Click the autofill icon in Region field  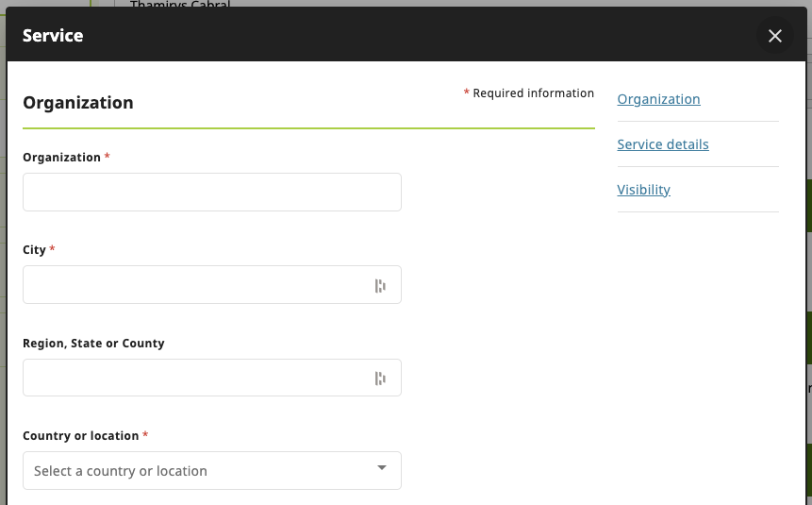(x=380, y=379)
